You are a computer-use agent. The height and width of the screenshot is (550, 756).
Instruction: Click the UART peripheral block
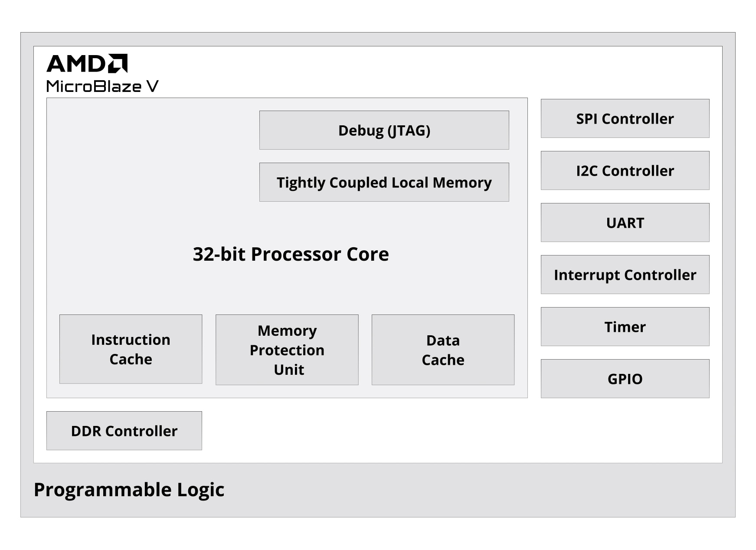(x=625, y=223)
